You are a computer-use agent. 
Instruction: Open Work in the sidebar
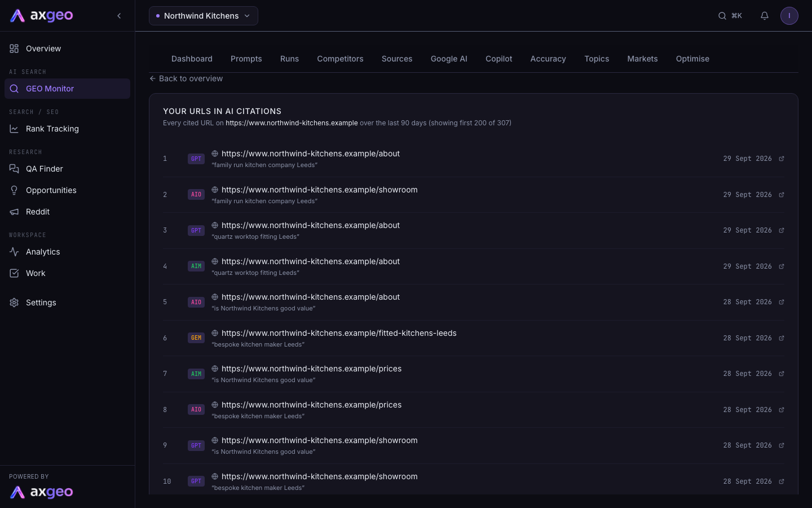pos(67,273)
